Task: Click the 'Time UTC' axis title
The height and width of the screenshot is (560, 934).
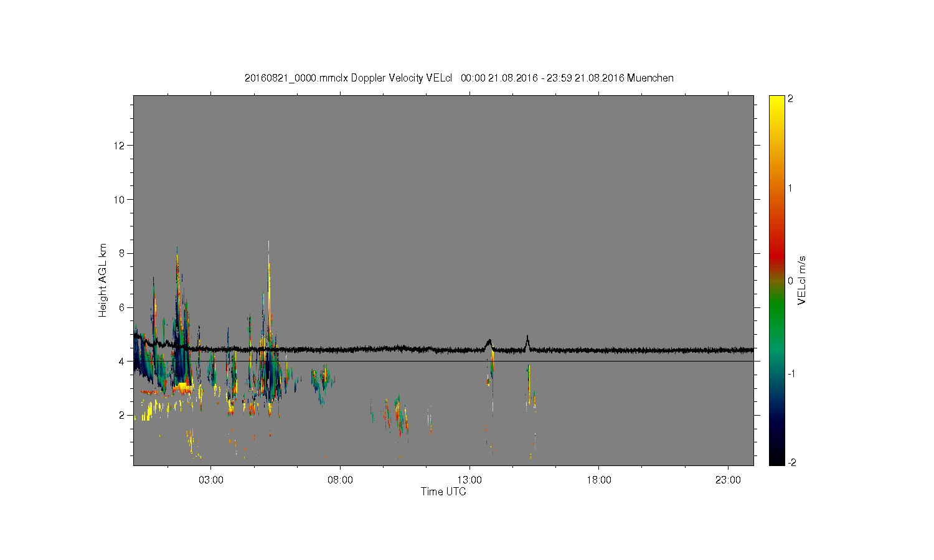Action: click(x=443, y=492)
